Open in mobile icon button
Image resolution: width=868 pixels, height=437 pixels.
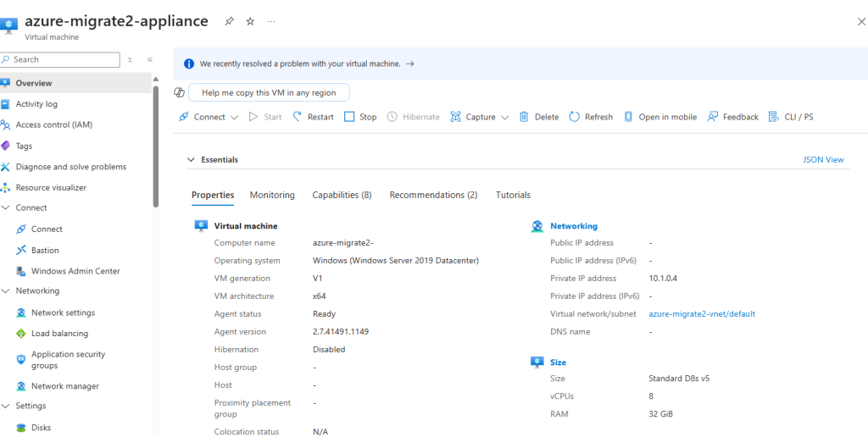[628, 117]
